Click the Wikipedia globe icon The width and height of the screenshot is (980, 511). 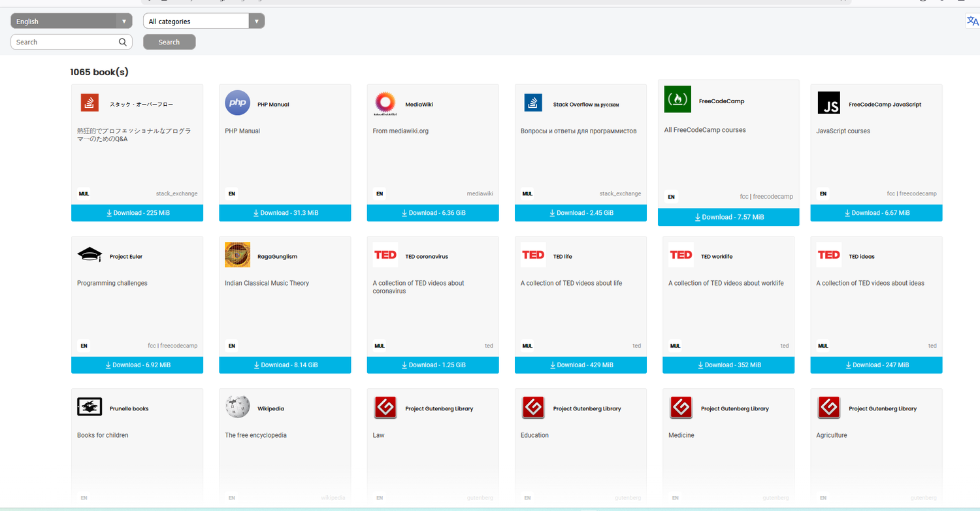[237, 407]
